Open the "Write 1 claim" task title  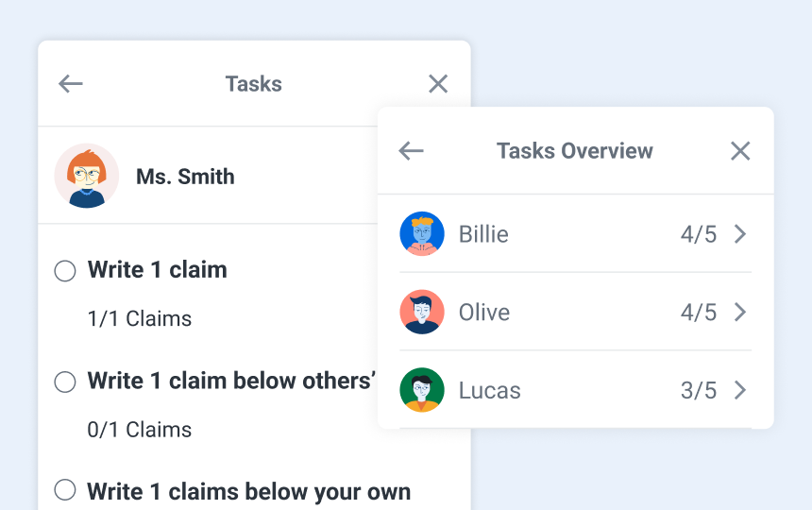point(158,270)
